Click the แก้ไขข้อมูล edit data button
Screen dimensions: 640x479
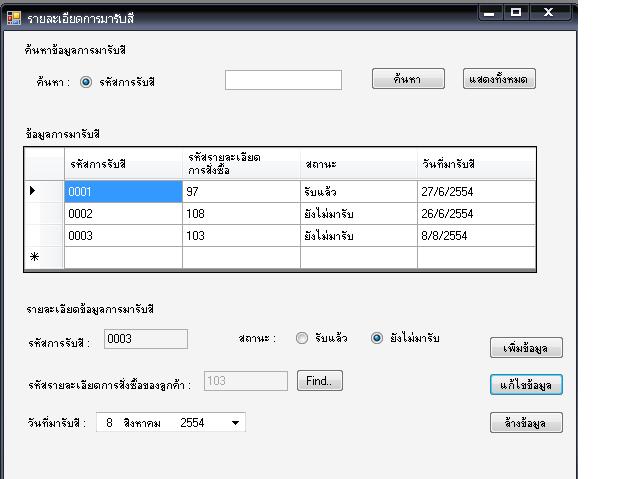pyautogui.click(x=526, y=385)
